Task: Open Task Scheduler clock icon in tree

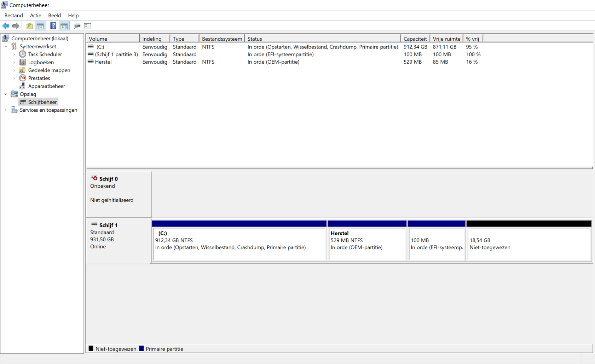Action: point(23,54)
